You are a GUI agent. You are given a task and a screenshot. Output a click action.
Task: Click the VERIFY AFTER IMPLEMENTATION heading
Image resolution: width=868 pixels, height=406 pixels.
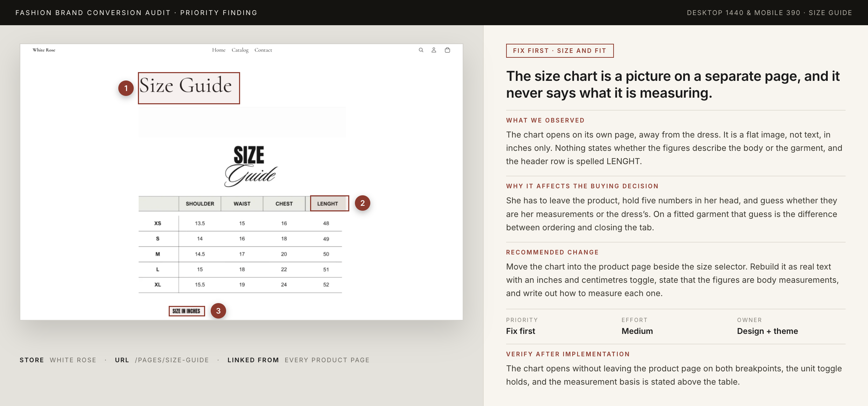[568, 354]
